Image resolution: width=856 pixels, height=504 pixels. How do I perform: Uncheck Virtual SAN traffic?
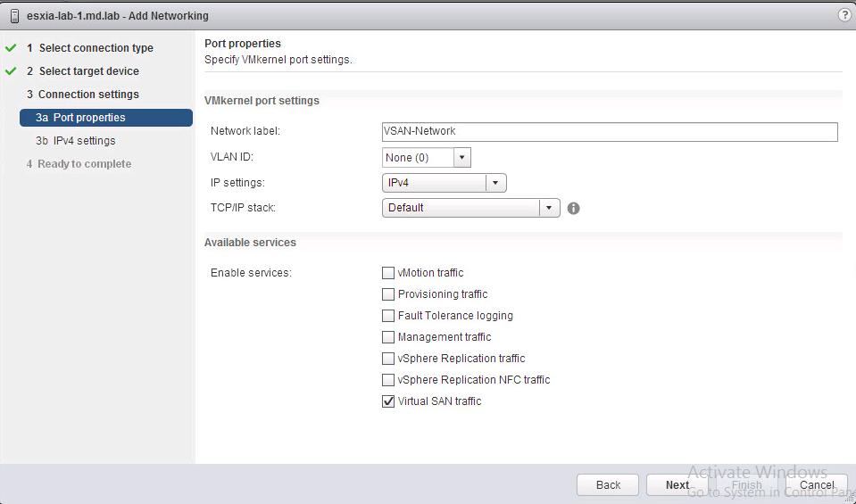(x=388, y=401)
